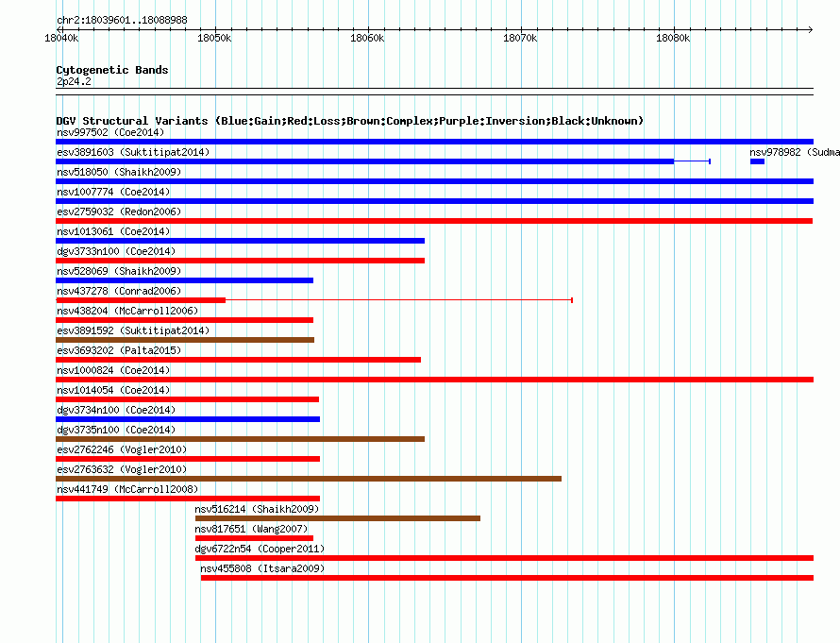Select the nsv518050 (Shaikh2009) label
The width and height of the screenshot is (840, 643).
(x=119, y=172)
